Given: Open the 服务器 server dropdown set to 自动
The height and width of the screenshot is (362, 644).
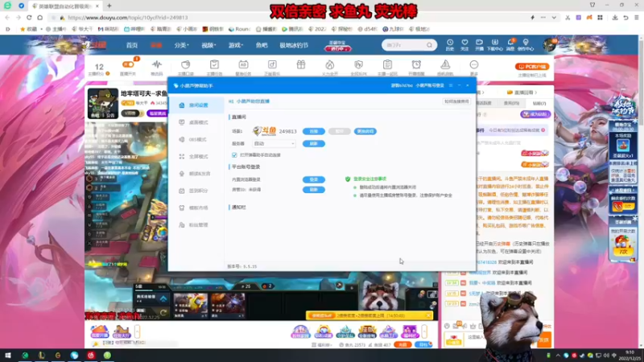Looking at the screenshot, I should pyautogui.click(x=274, y=144).
